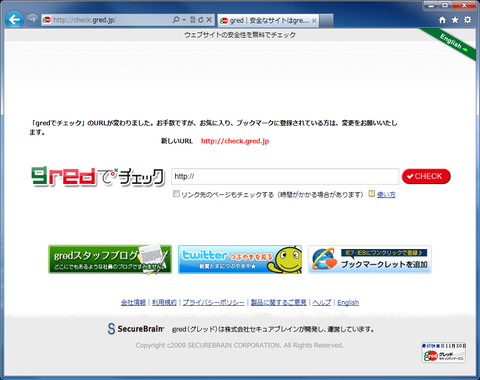The height and width of the screenshot is (380, 480).
Task: Open favorites star icon
Action: pos(455,20)
